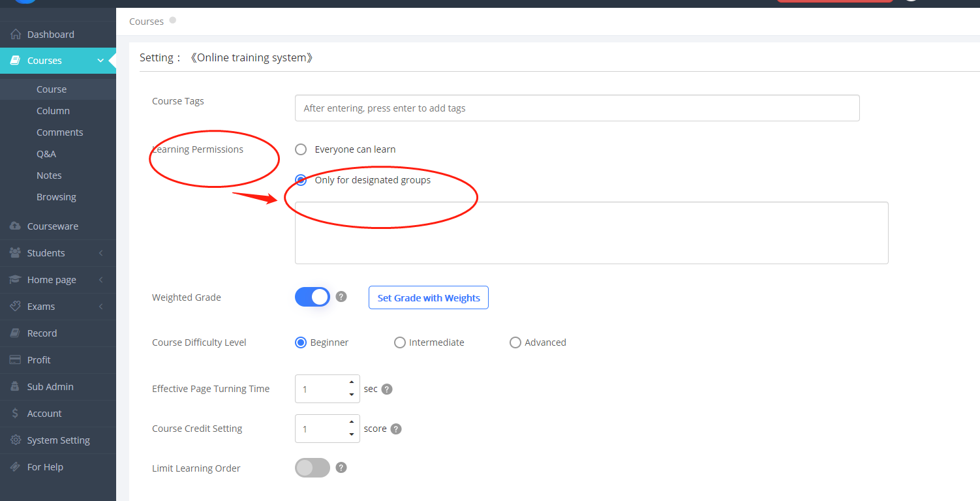Image resolution: width=980 pixels, height=501 pixels.
Task: Expand the Home page submenu arrow
Action: 101,280
